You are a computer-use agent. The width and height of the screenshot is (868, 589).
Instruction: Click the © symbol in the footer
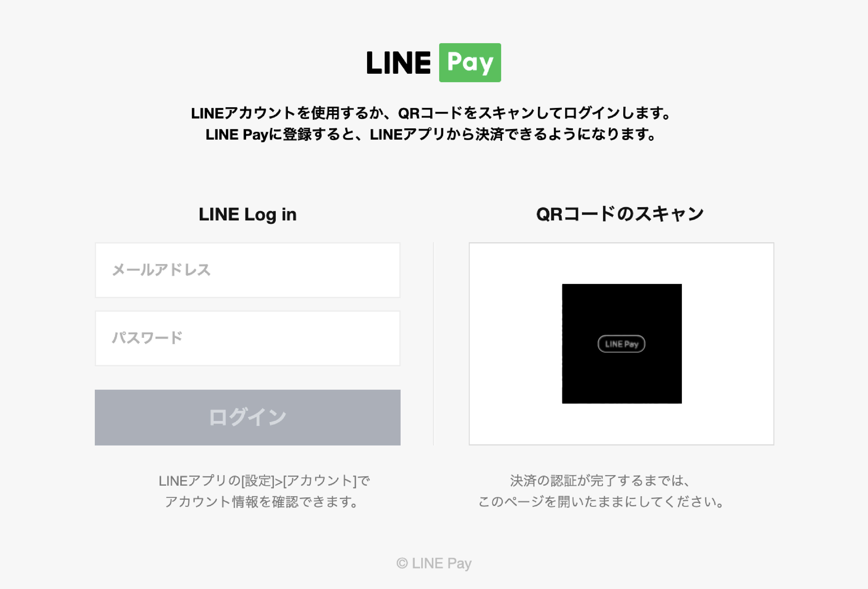(402, 563)
